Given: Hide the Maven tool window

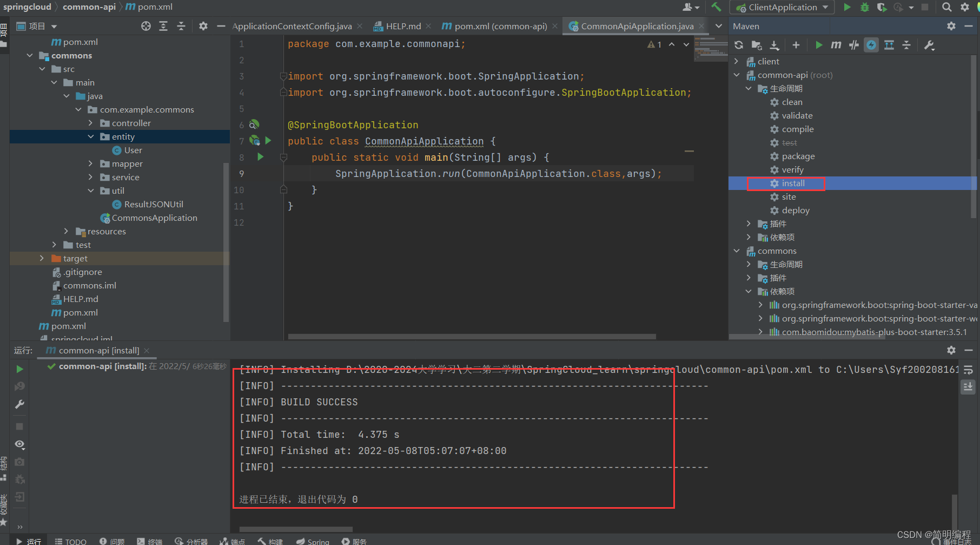Looking at the screenshot, I should [969, 26].
